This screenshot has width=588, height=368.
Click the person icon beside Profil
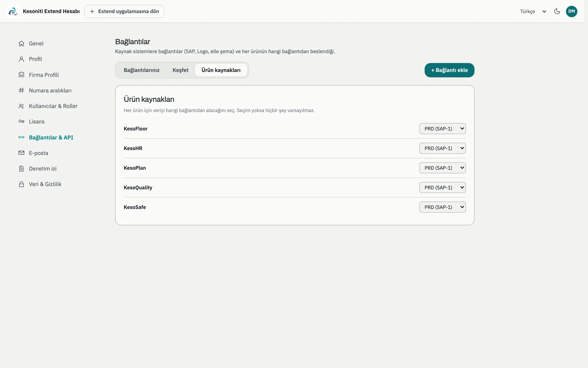[x=21, y=59]
